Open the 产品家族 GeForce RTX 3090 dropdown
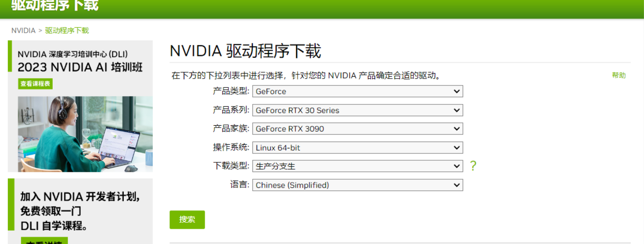The height and width of the screenshot is (244, 644). pos(358,129)
